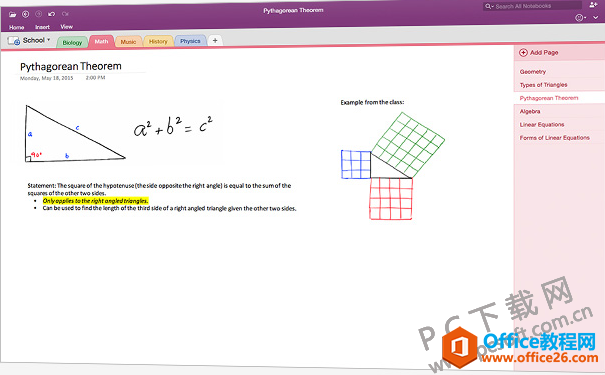Viewport: 605px width, 375px height.
Task: Click 'Example from the class:' label
Action: [x=372, y=102]
